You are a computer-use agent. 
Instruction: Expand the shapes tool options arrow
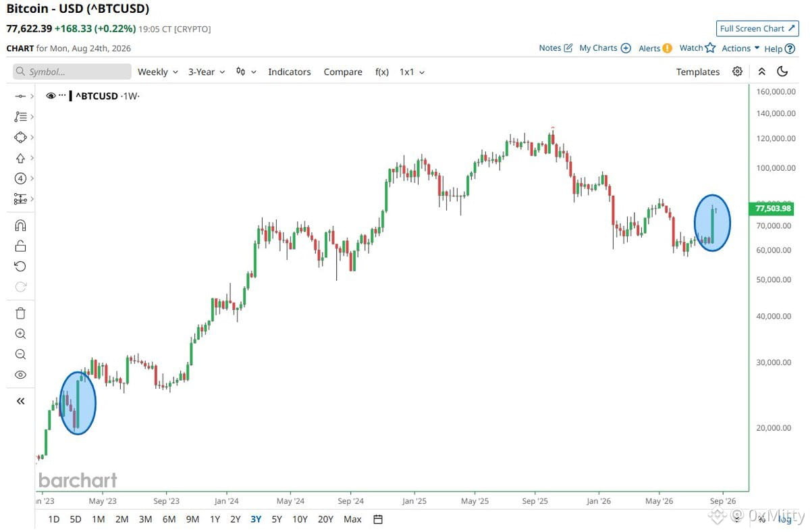[x=32, y=137]
